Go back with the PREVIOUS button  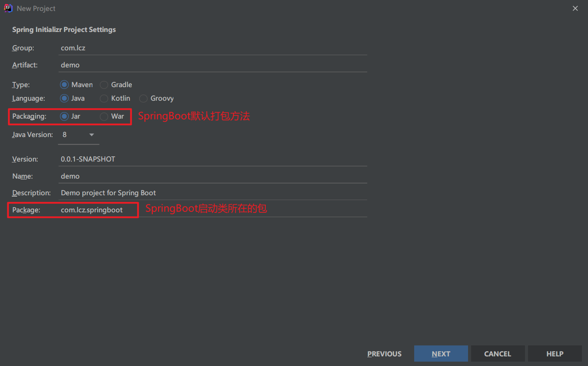(384, 354)
